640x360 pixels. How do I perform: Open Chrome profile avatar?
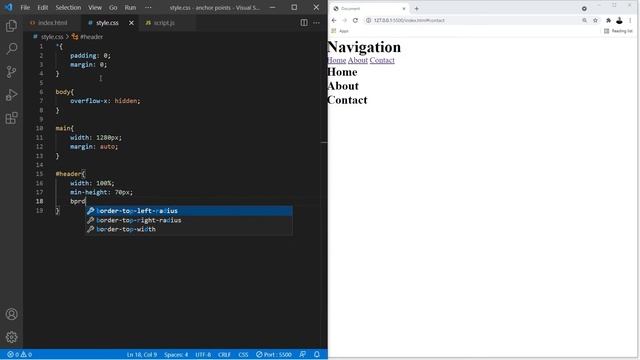(x=619, y=20)
